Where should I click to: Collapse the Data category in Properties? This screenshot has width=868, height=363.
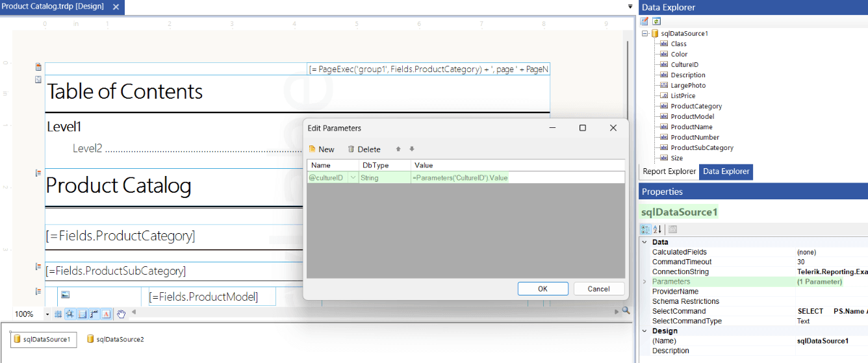click(x=645, y=242)
